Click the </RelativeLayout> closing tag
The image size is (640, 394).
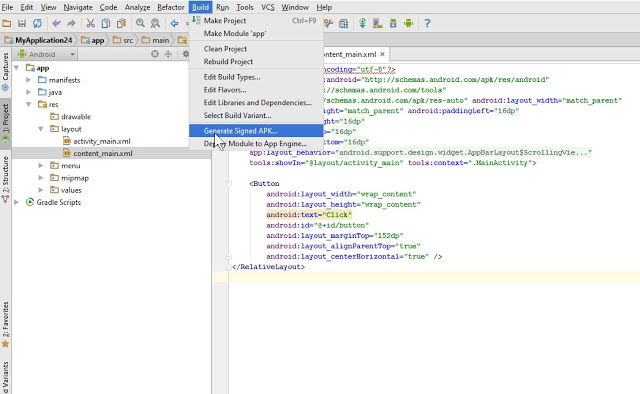pyautogui.click(x=269, y=267)
